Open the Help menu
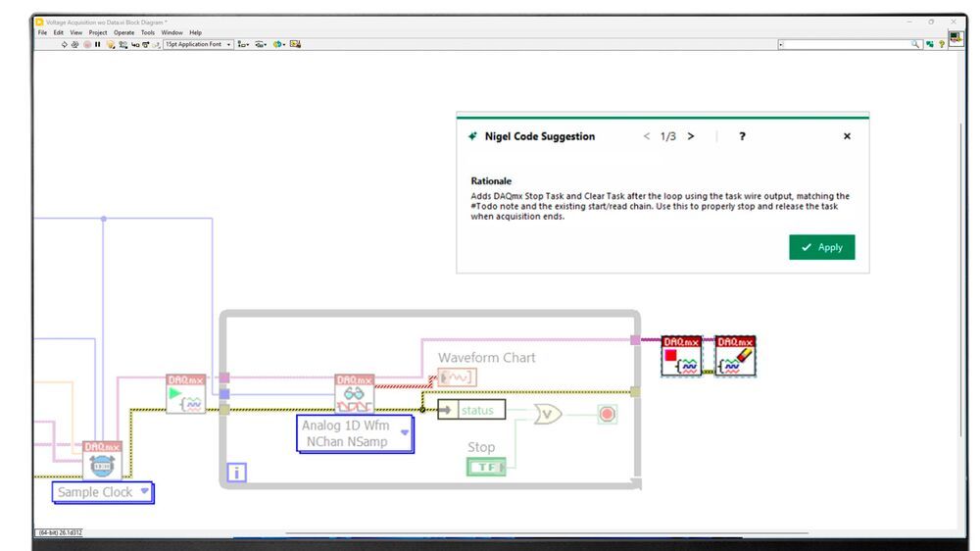This screenshot has height=551, width=980. pyautogui.click(x=196, y=32)
